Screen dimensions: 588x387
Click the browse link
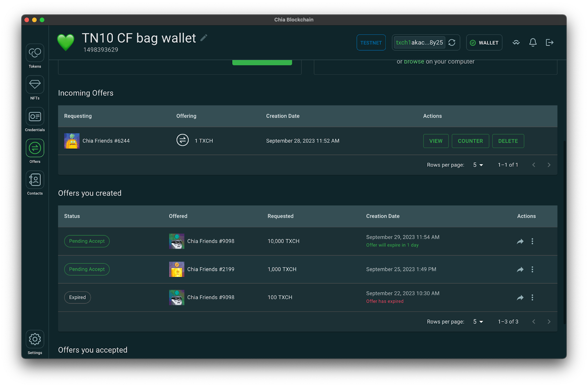pos(414,62)
